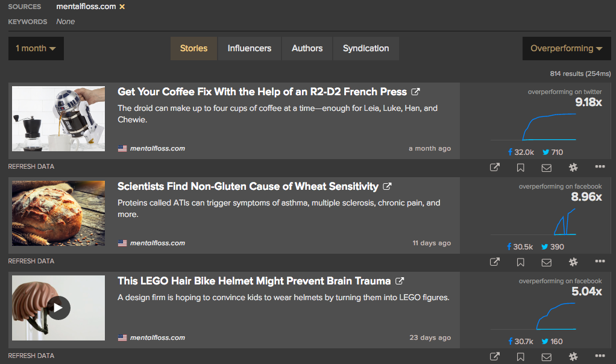Open external link icon below the R2-D2 story
The width and height of the screenshot is (616, 364).
(494, 167)
